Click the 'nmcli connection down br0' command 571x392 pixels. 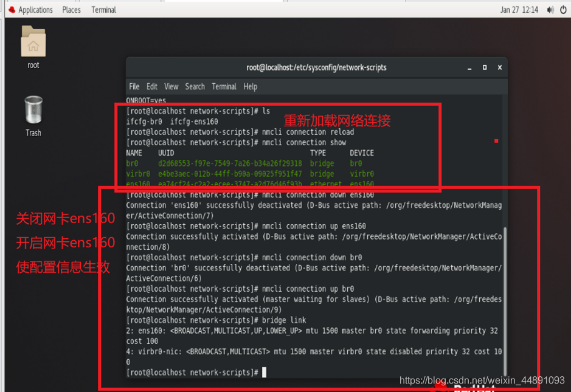pos(312,257)
